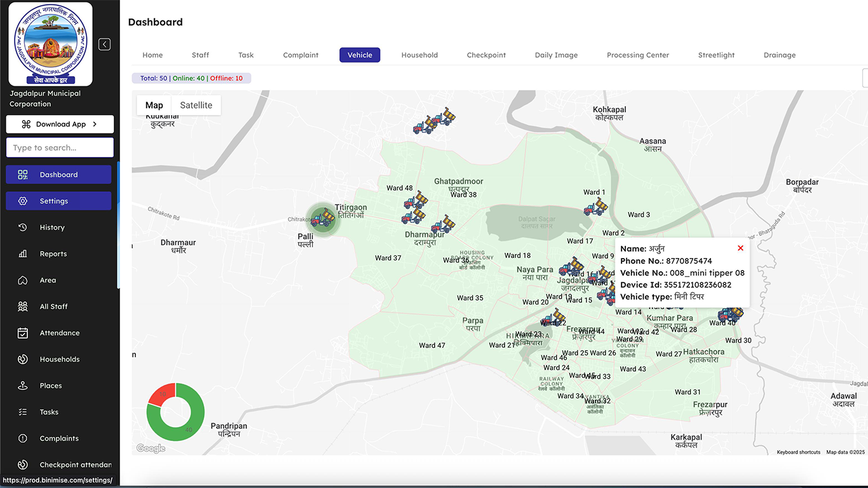Open the Household tab
Image resolution: width=868 pixels, height=488 pixels.
[419, 55]
